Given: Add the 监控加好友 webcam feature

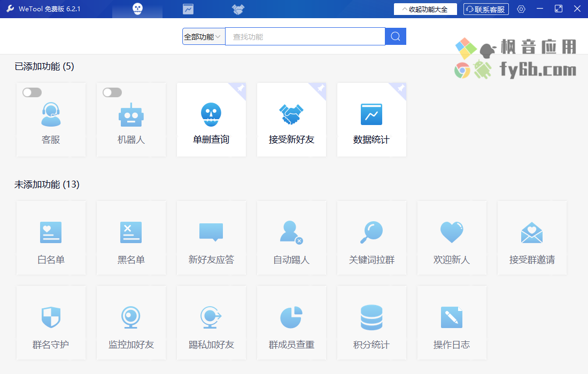Looking at the screenshot, I should click(131, 323).
